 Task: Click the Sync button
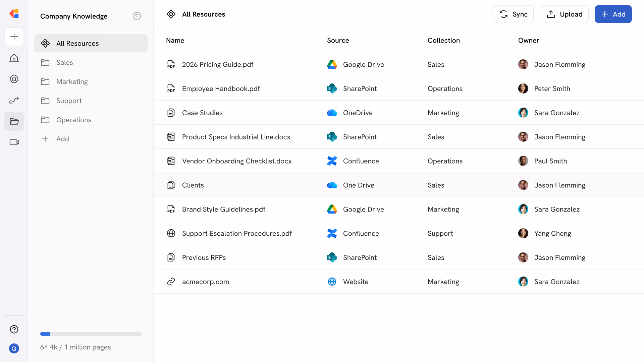[513, 14]
